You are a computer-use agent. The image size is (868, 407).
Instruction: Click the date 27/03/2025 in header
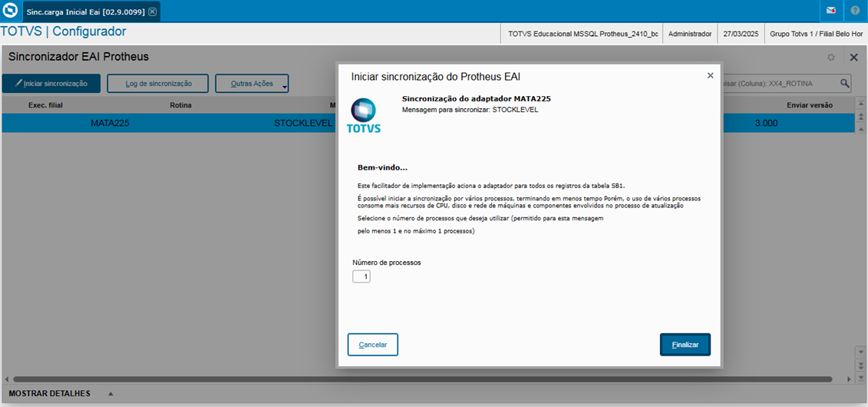[740, 34]
